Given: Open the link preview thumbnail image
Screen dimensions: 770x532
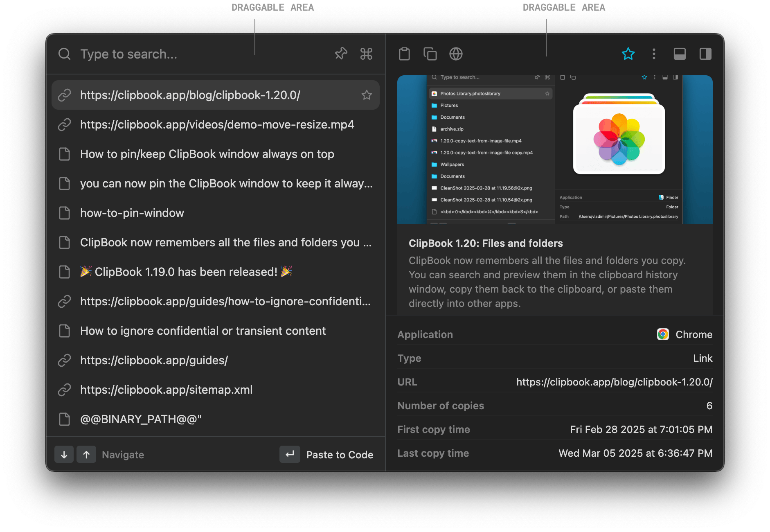Looking at the screenshot, I should coord(555,149).
